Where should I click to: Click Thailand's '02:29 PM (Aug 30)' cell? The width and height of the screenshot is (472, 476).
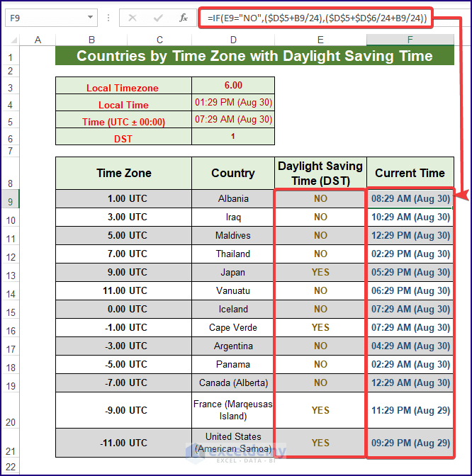[410, 254]
